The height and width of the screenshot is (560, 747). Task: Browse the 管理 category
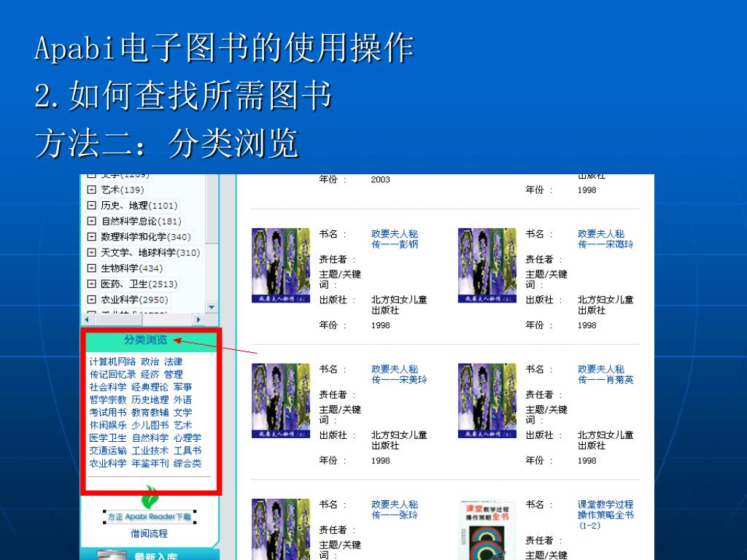click(174, 375)
